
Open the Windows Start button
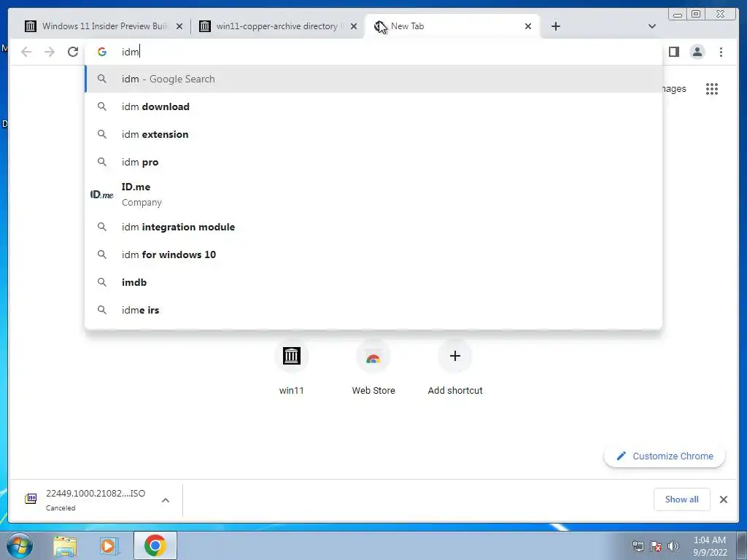[x=20, y=545]
